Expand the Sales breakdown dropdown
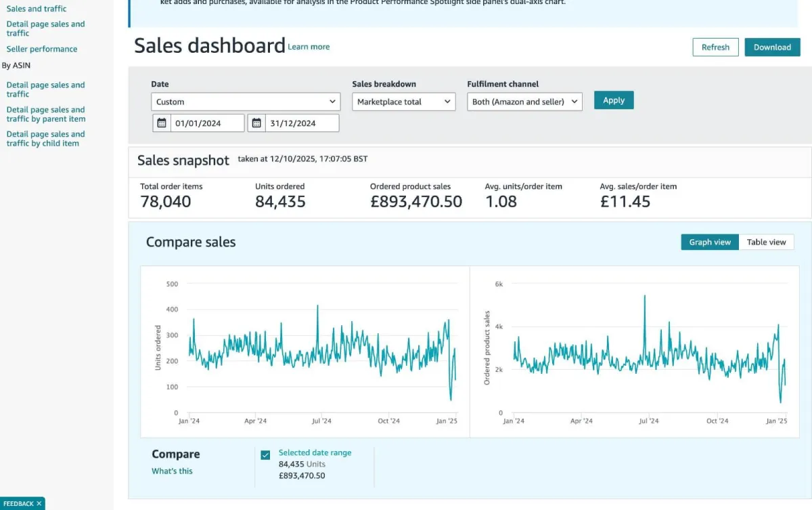The image size is (812, 510). (404, 102)
